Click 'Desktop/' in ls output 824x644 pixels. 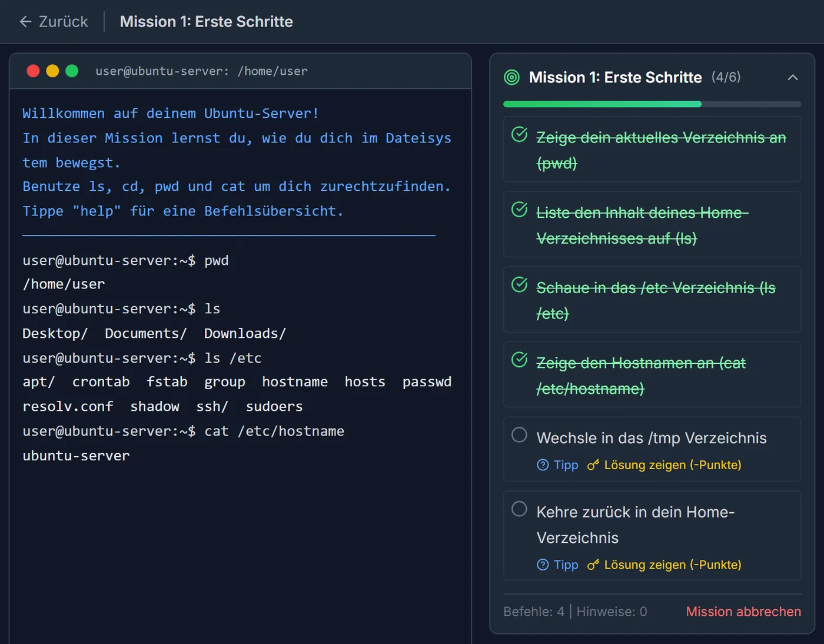[55, 333]
